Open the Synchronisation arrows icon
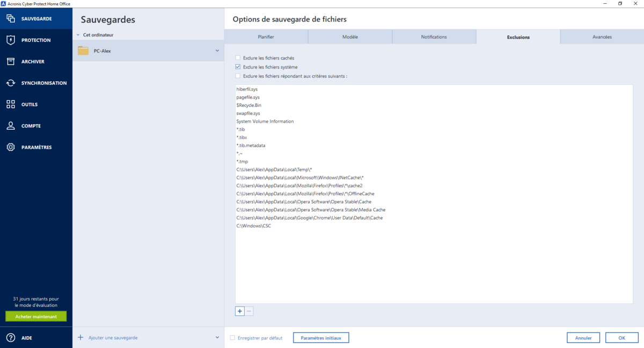This screenshot has height=348, width=644. pyautogui.click(x=11, y=83)
